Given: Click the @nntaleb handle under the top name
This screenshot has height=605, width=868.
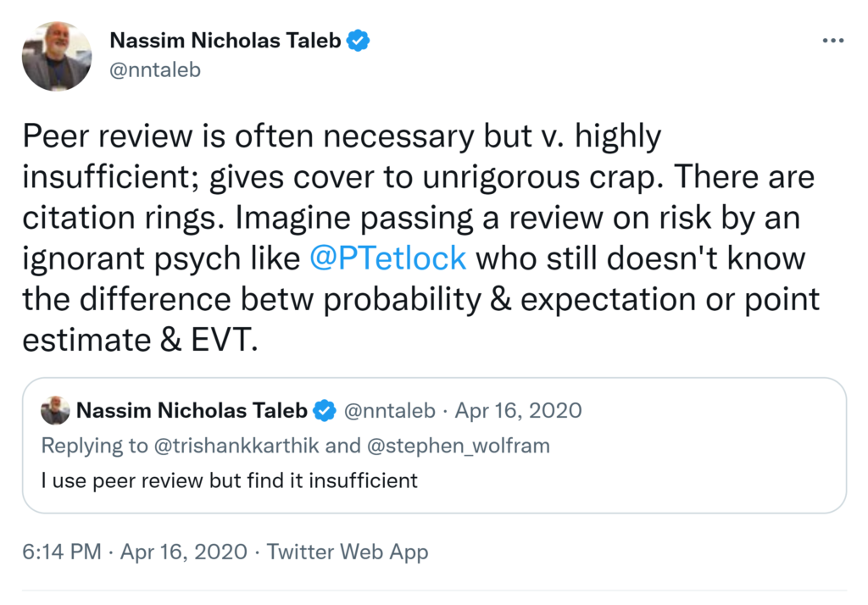Looking at the screenshot, I should coord(155,70).
